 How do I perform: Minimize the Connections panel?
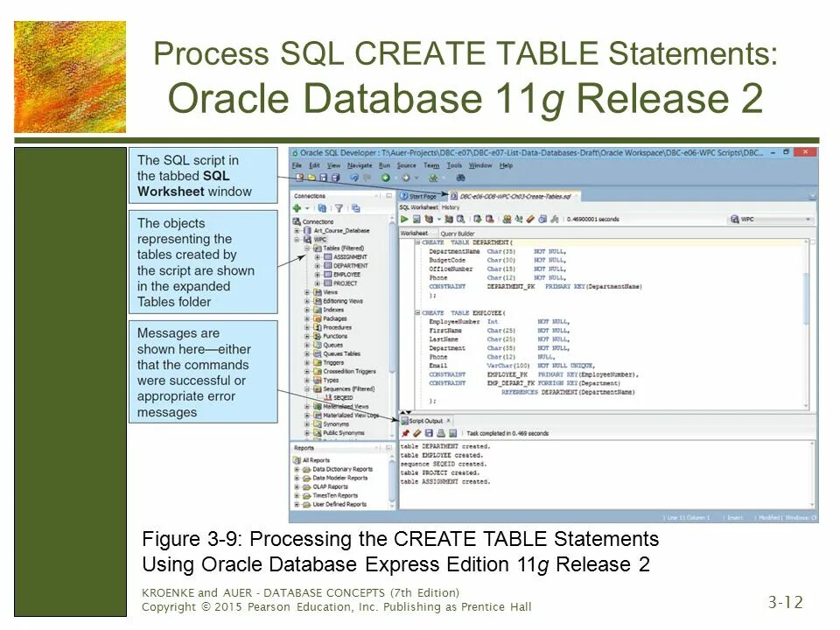[389, 196]
